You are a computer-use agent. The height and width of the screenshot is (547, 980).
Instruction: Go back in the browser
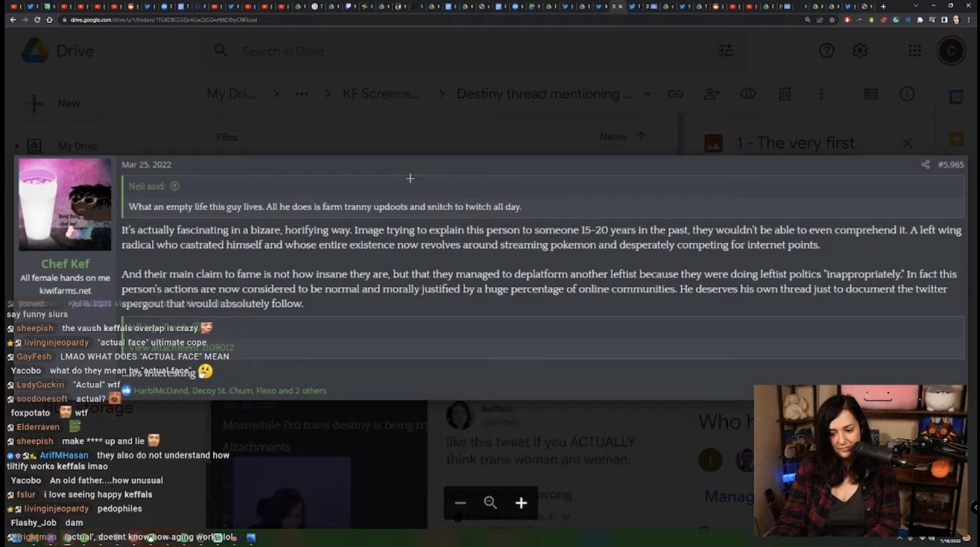tap(13, 20)
